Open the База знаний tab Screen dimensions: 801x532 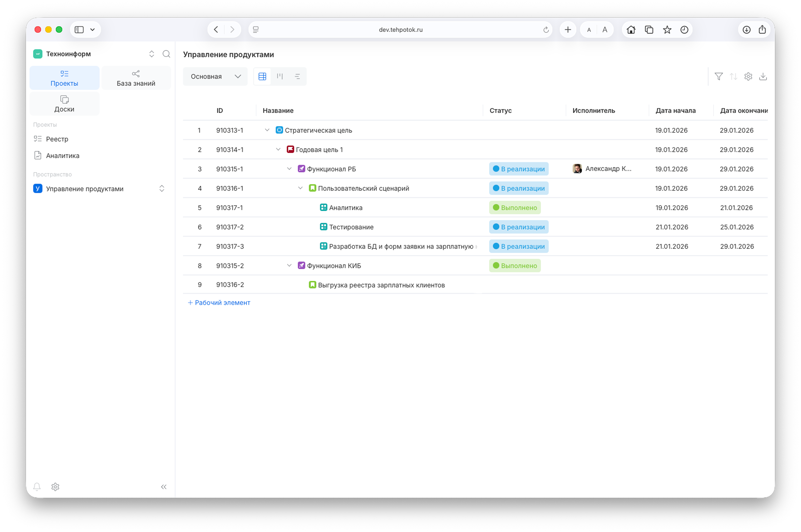[x=136, y=78]
